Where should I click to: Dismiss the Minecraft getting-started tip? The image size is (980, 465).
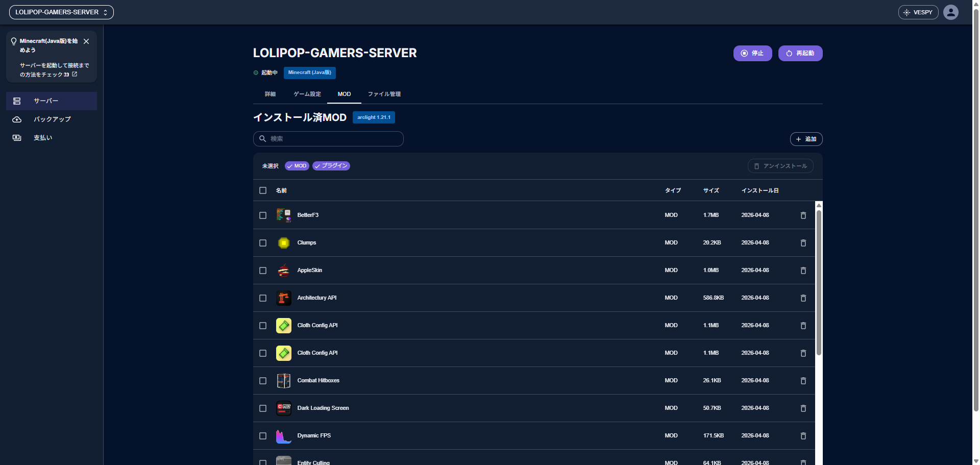coord(86,41)
